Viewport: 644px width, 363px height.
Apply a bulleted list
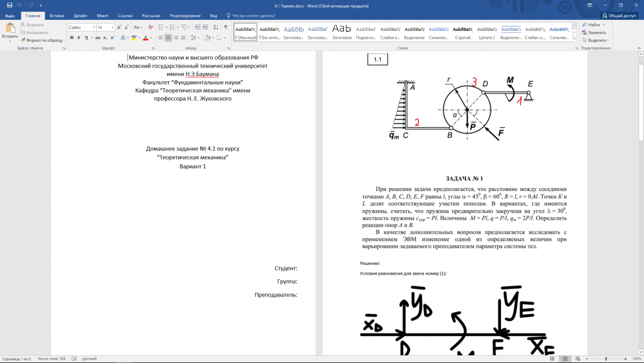[161, 28]
